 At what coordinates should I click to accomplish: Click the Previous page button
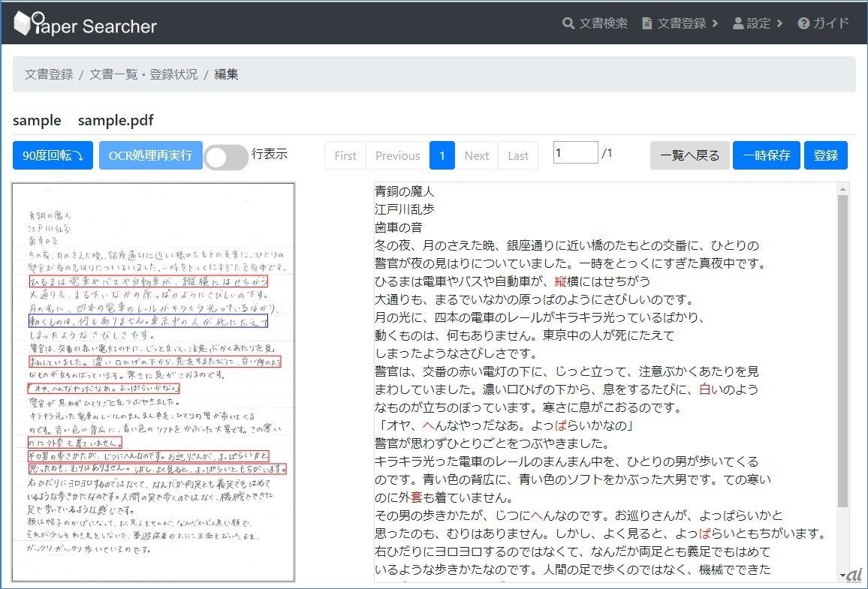[397, 155]
